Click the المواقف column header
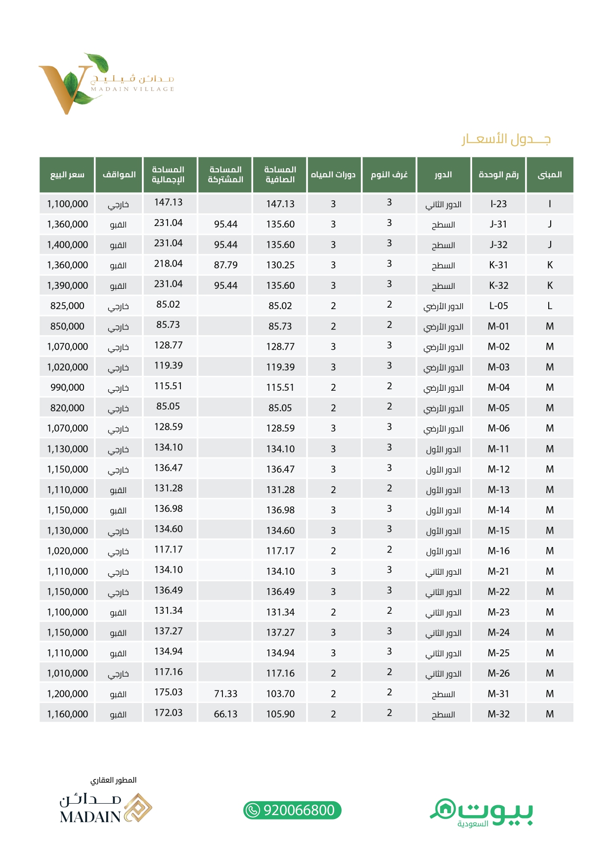 [x=119, y=175]
